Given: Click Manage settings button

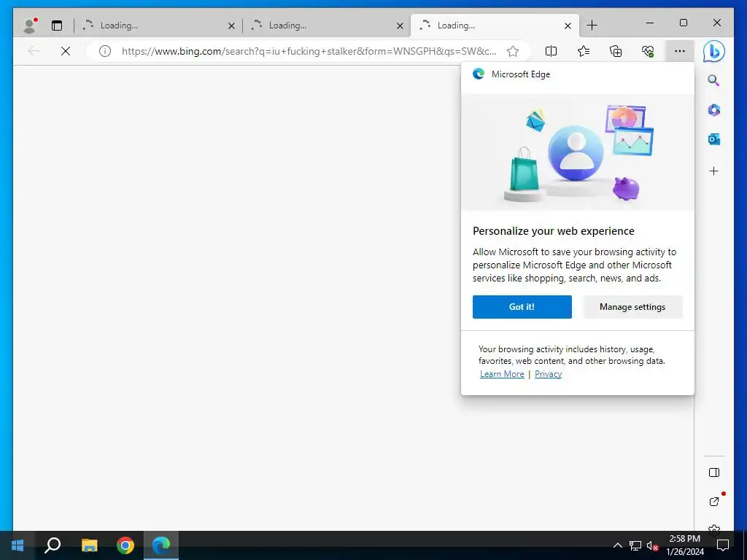Looking at the screenshot, I should (x=632, y=307).
